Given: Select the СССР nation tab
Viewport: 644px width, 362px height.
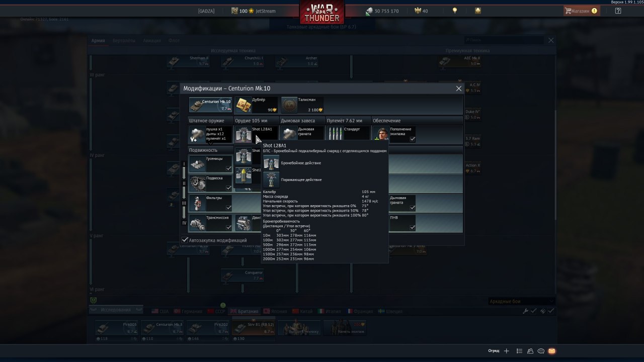Looking at the screenshot, I should pyautogui.click(x=216, y=311).
